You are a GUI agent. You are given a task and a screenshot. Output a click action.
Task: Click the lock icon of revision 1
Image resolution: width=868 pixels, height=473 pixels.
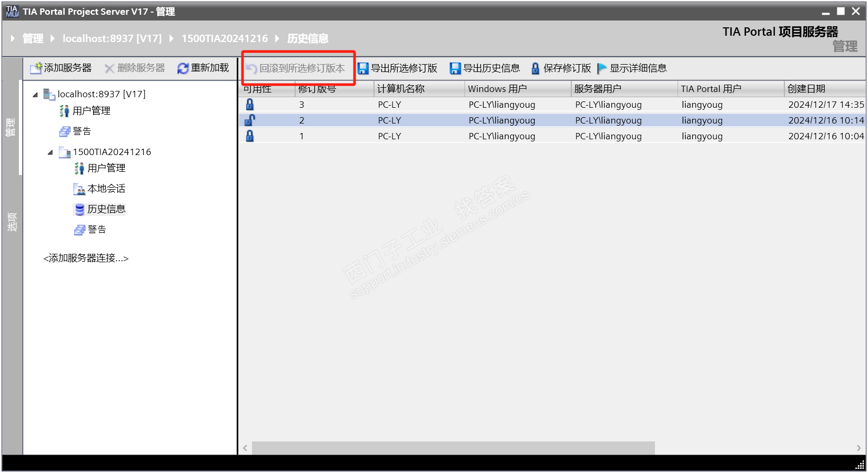(x=250, y=136)
